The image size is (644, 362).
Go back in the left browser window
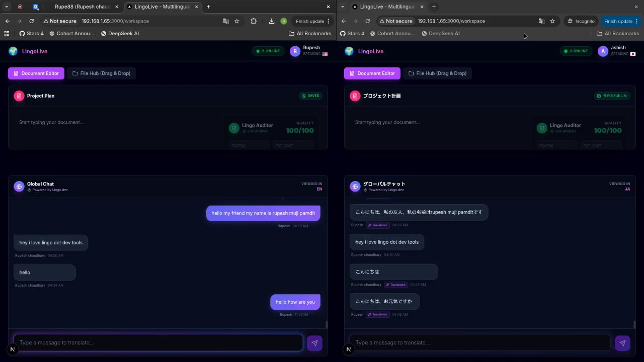pyautogui.click(x=7, y=21)
